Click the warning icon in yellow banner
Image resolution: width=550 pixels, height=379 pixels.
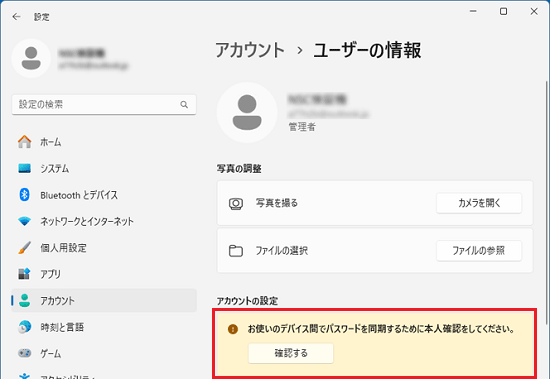(x=233, y=329)
